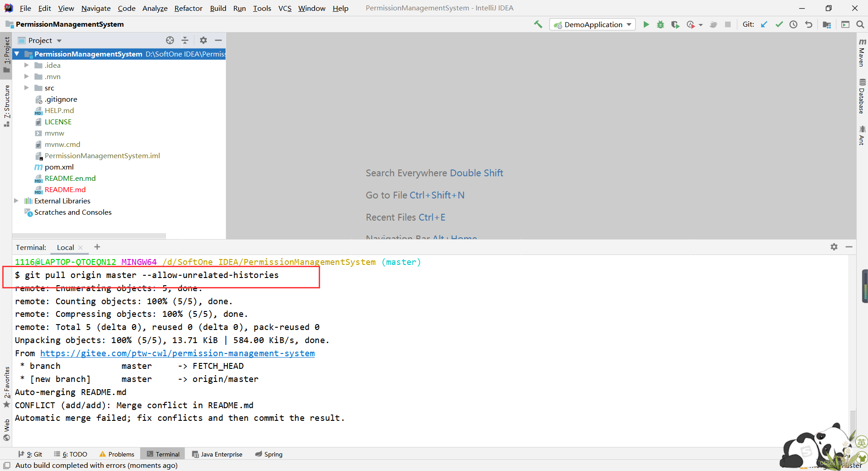Hide the Project tool window

[x=218, y=40]
